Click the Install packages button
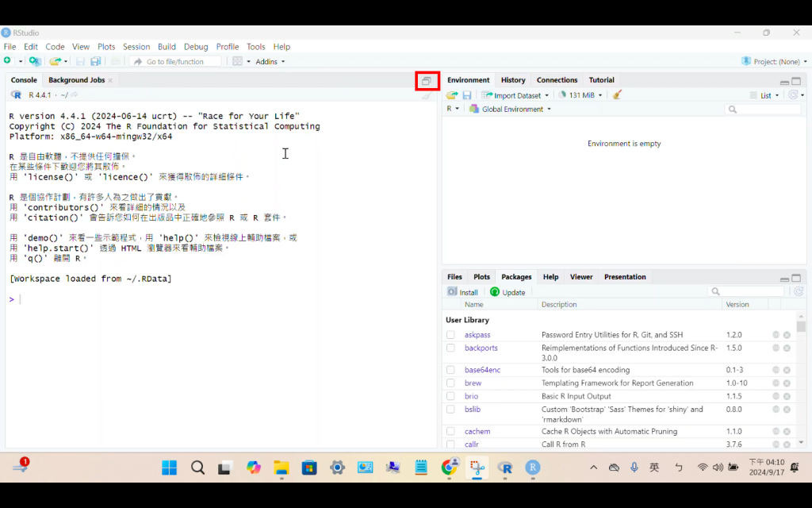The height and width of the screenshot is (508, 812). (462, 292)
